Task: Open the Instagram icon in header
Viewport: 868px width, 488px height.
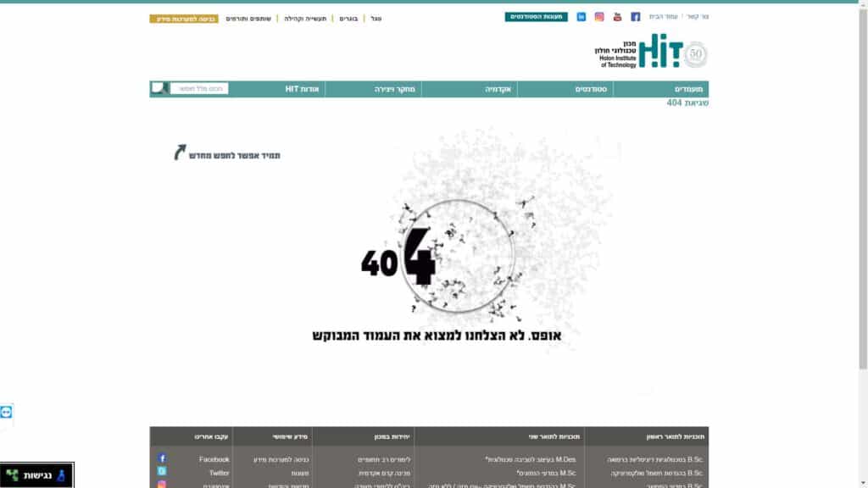Action: point(599,17)
